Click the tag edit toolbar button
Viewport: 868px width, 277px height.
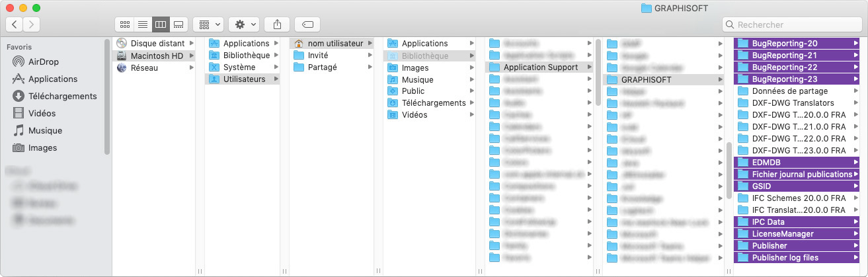point(307,24)
